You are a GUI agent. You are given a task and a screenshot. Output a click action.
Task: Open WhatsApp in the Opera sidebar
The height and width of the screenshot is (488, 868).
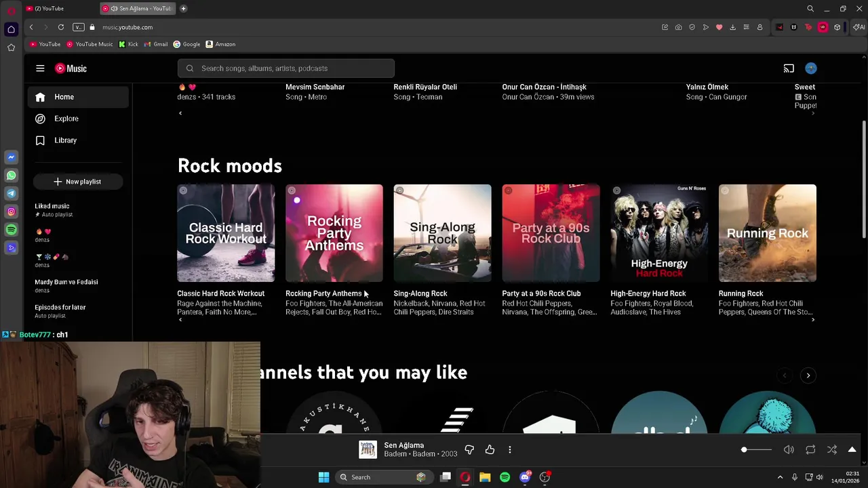coord(12,176)
